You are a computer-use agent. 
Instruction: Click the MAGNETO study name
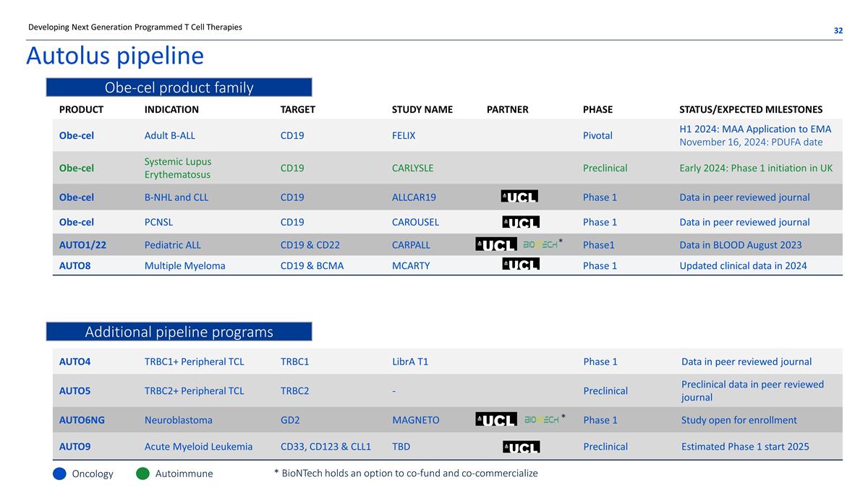(415, 420)
